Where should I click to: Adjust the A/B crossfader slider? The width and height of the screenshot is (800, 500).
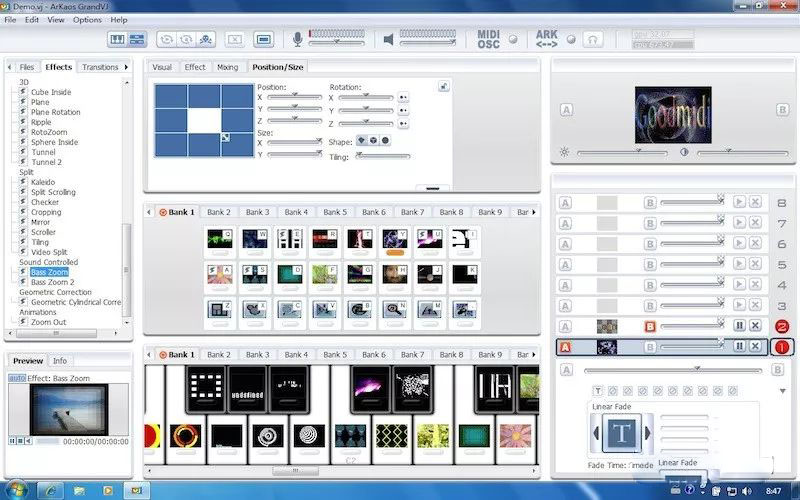point(672,370)
